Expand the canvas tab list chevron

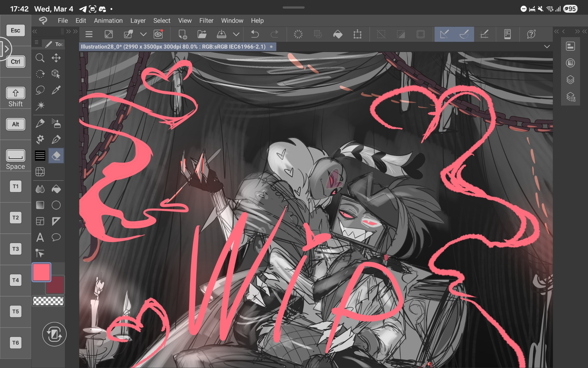547,47
